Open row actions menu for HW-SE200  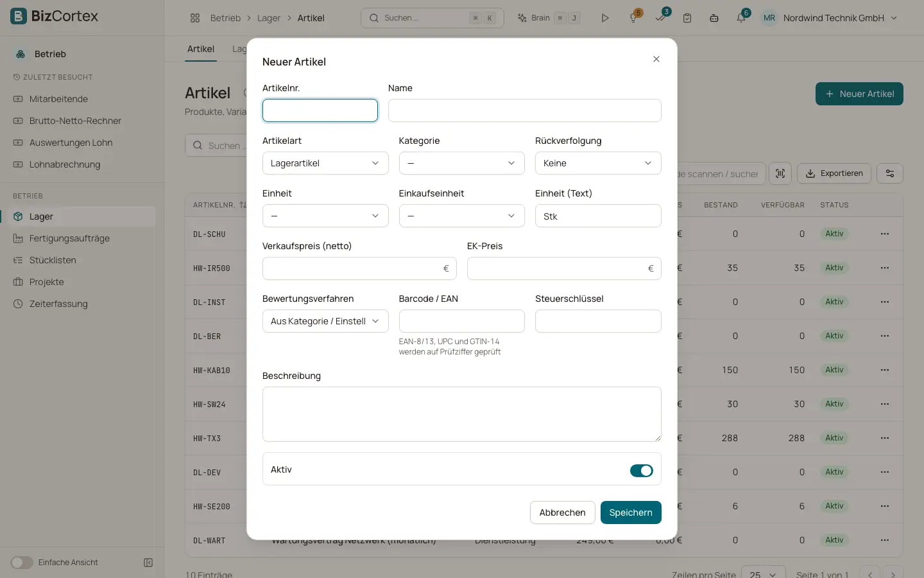(885, 506)
